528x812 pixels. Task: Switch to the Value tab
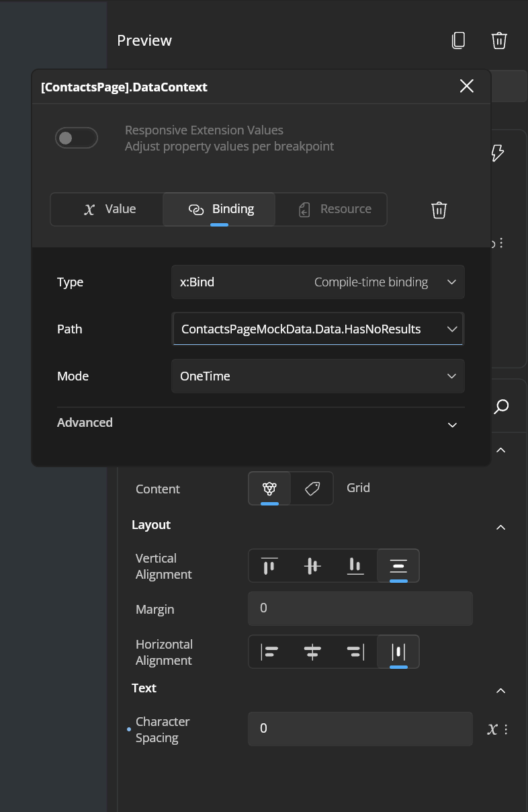107,209
